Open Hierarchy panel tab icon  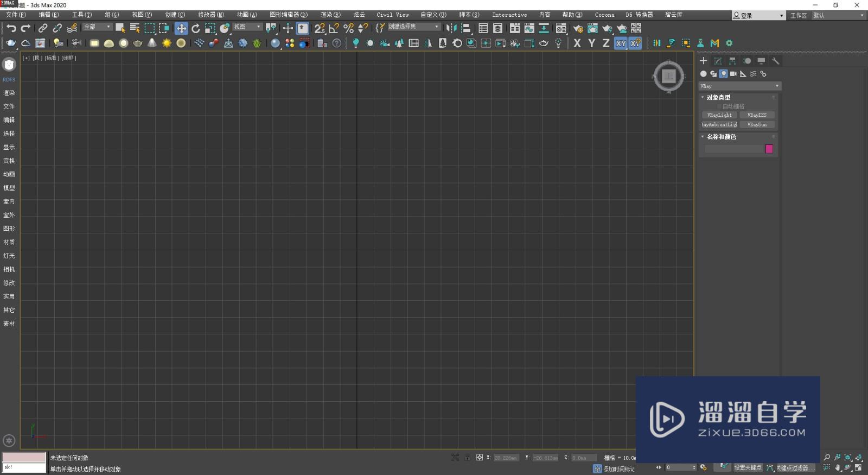click(732, 61)
